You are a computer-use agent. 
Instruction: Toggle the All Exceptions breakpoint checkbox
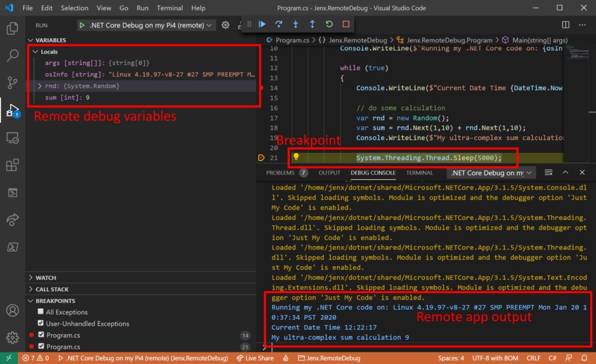tap(41, 312)
